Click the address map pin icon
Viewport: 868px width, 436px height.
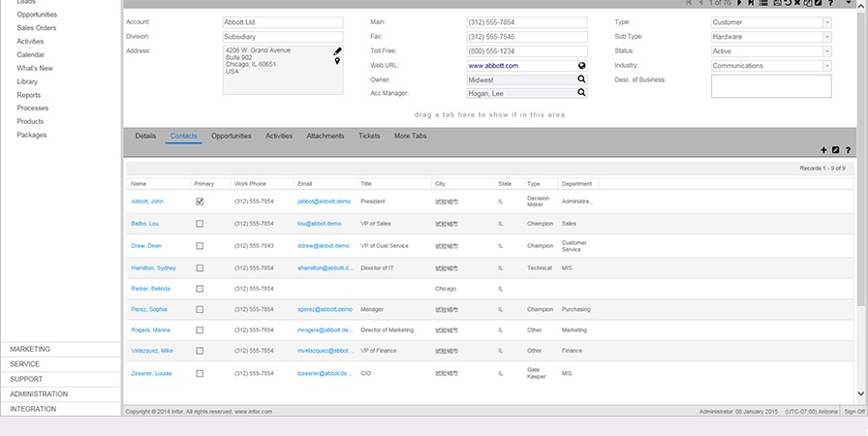click(337, 61)
